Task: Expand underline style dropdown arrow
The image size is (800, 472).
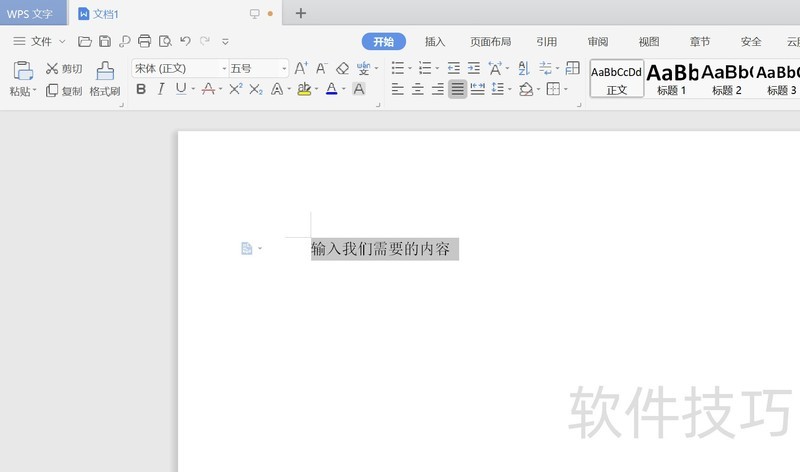Action: (193, 89)
